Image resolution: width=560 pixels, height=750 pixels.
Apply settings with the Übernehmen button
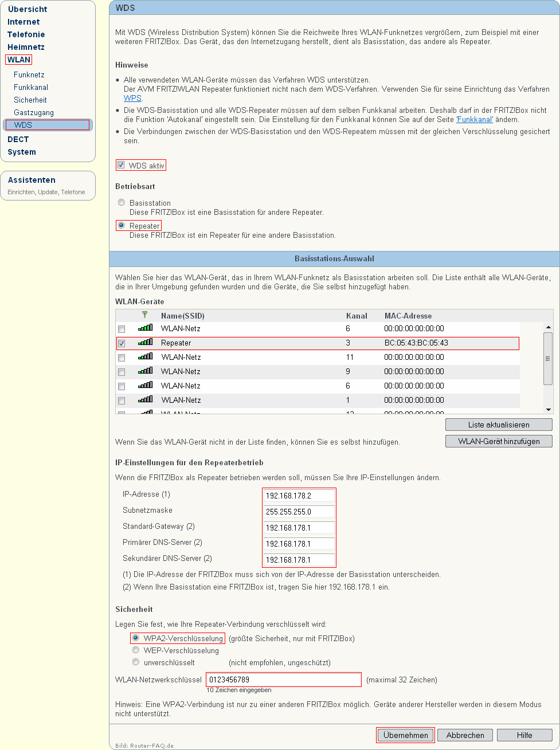pos(406,735)
